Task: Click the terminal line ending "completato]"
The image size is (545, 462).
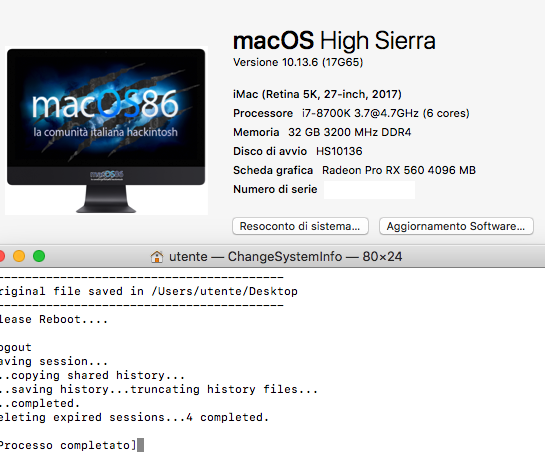Action: coord(68,445)
